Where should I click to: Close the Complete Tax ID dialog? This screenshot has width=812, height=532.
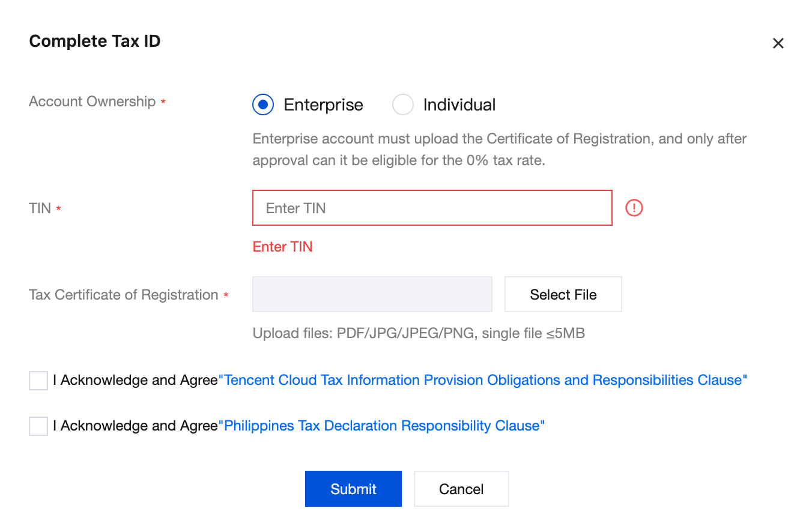(778, 43)
